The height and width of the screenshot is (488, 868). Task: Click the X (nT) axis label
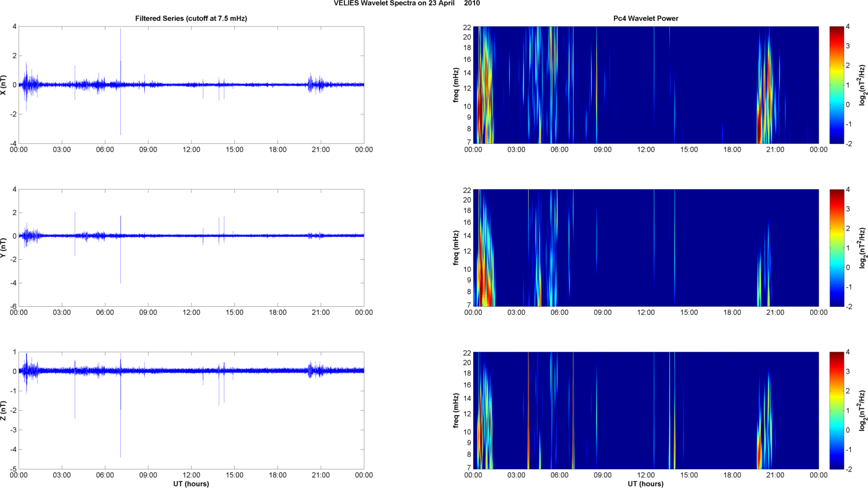point(4,85)
